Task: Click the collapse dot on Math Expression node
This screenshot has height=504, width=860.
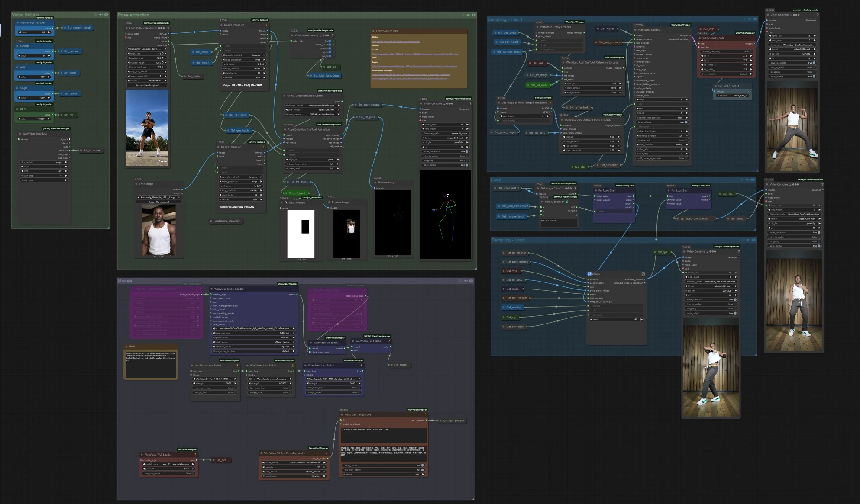Action: tap(542, 202)
